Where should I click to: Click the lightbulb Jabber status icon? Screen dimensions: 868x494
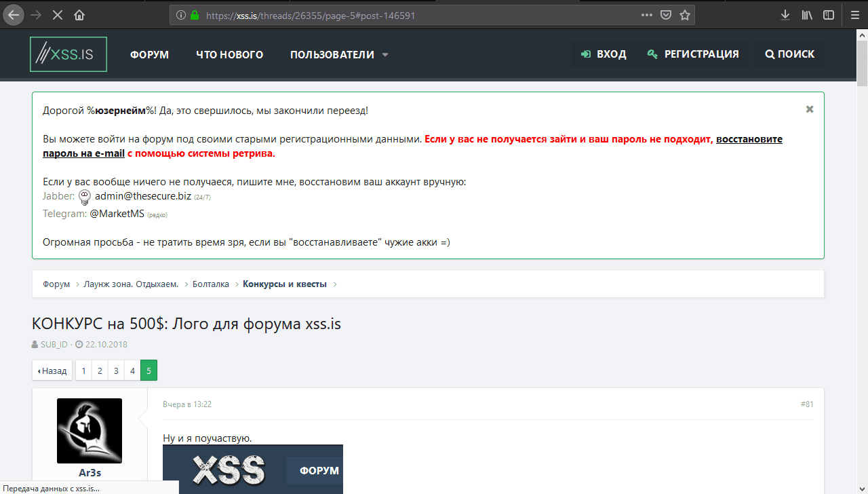[85, 197]
